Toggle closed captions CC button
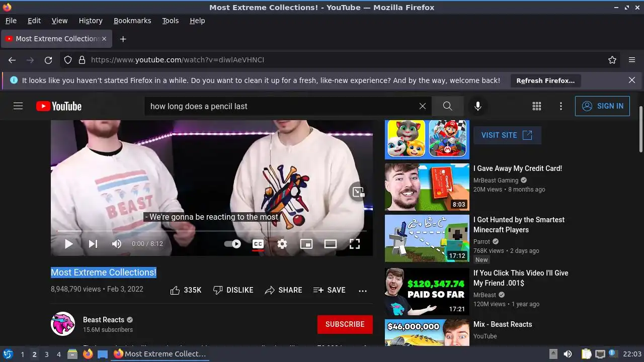Screen dimensions: 644x362 click(x=258, y=244)
